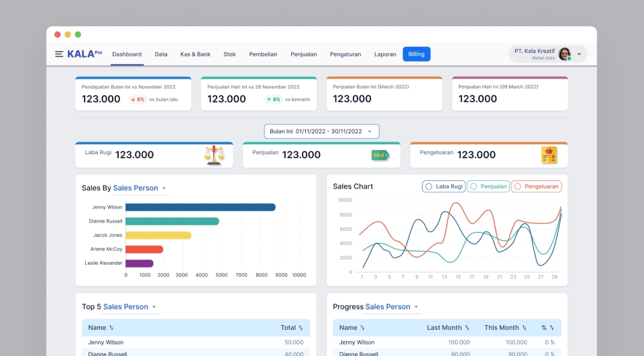Click the blue Billing button
This screenshot has height=356, width=644.
coord(417,54)
